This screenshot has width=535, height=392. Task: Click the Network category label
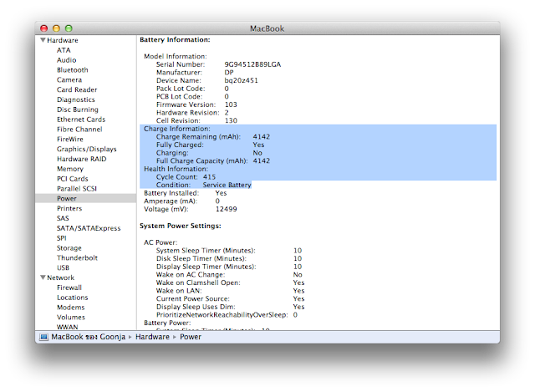point(60,277)
